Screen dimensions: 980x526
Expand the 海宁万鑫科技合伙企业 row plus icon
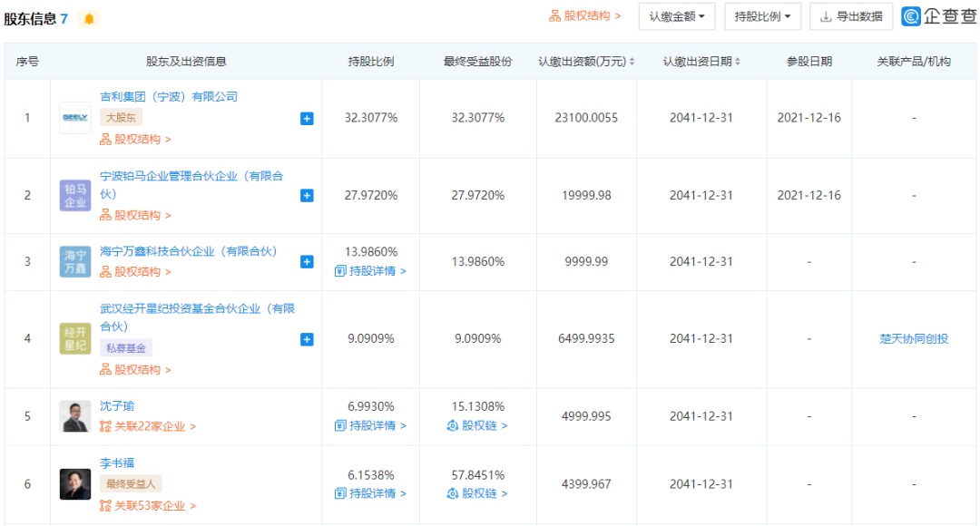coord(307,262)
